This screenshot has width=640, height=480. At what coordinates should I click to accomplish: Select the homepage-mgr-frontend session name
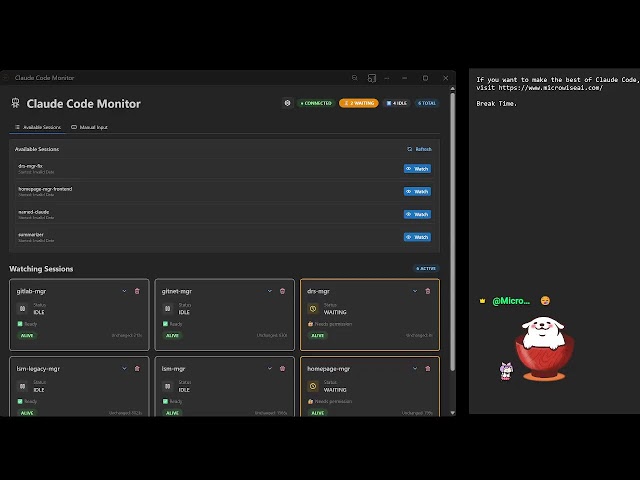tap(45, 189)
